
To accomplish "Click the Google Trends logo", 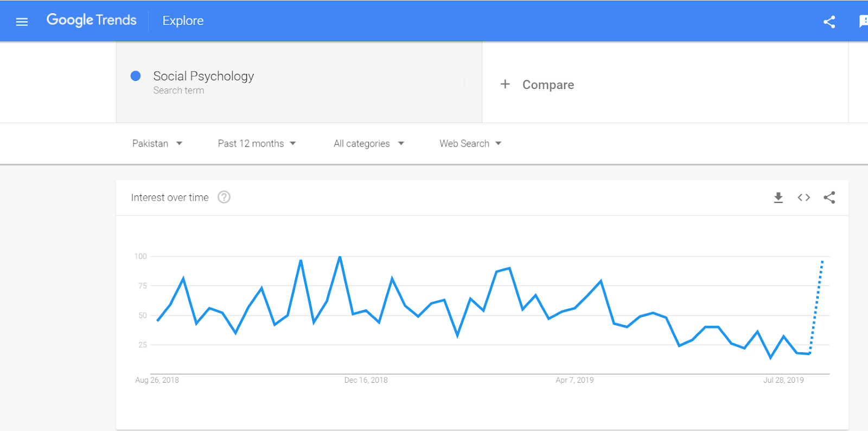I will 91,20.
